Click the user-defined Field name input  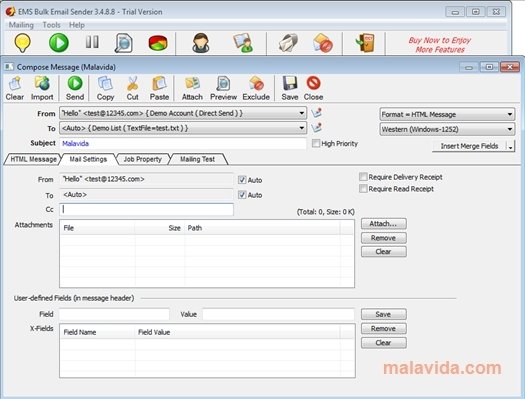pyautogui.click(x=114, y=314)
